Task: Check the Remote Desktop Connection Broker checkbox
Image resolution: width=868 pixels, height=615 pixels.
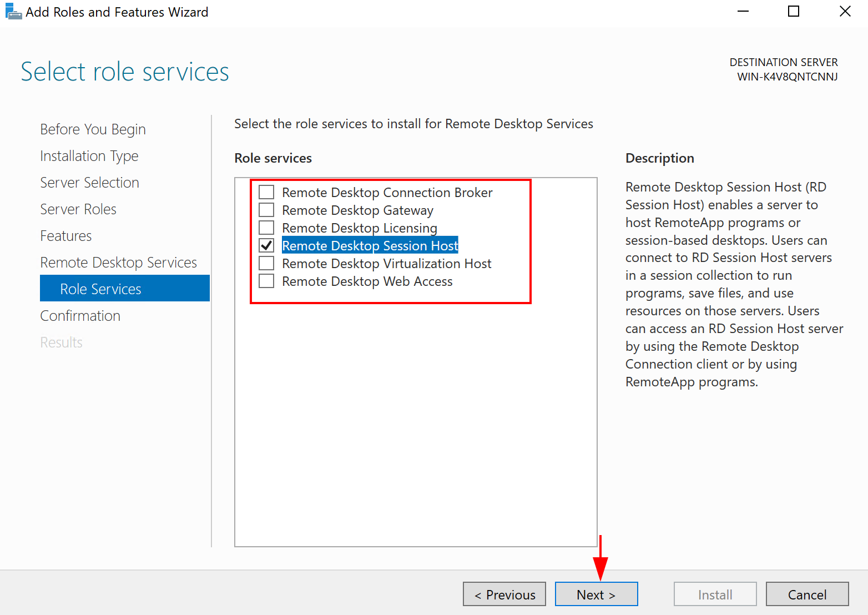Action: click(266, 191)
